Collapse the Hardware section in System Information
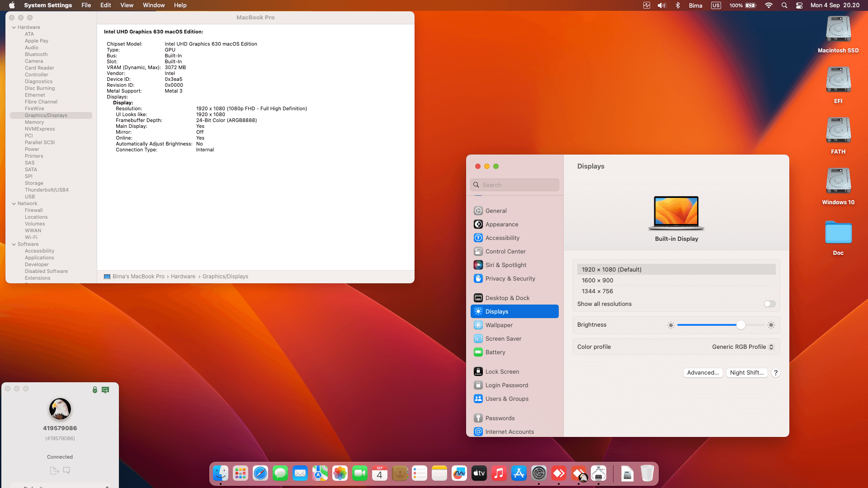 click(14, 27)
